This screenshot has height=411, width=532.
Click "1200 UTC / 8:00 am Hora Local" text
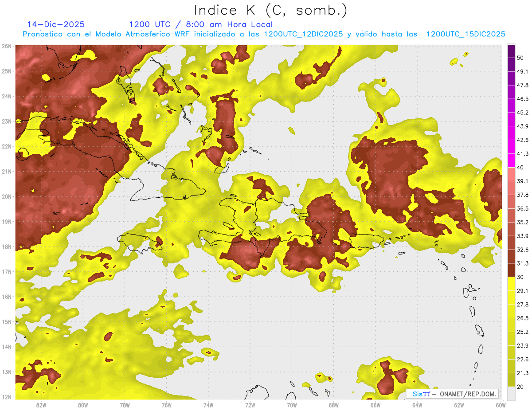(x=201, y=24)
